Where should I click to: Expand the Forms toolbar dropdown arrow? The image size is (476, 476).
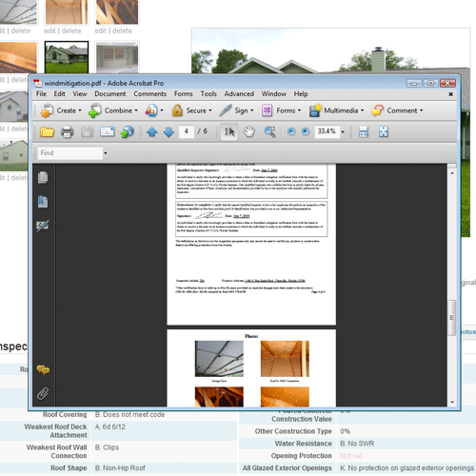point(299,110)
